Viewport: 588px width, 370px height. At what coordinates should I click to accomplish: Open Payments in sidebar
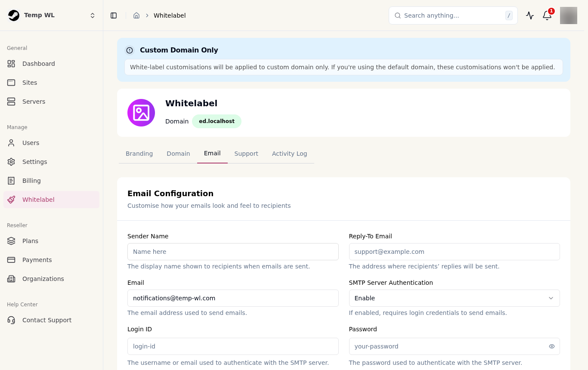click(x=52, y=260)
